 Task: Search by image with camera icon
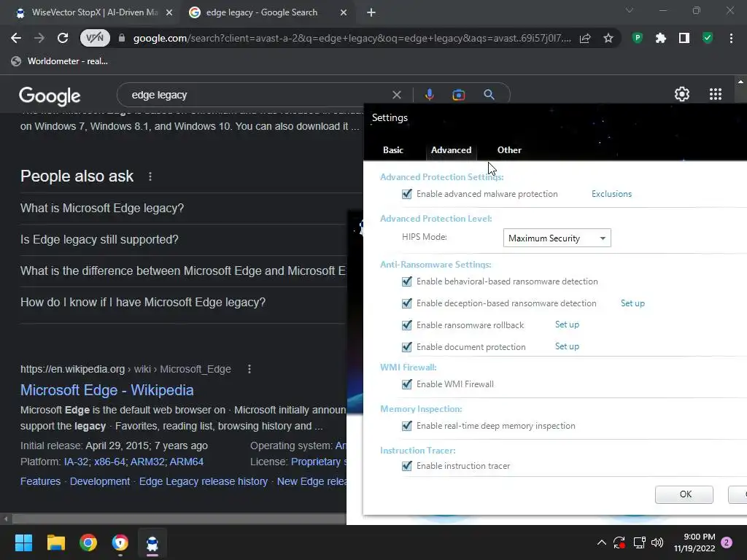pos(458,95)
